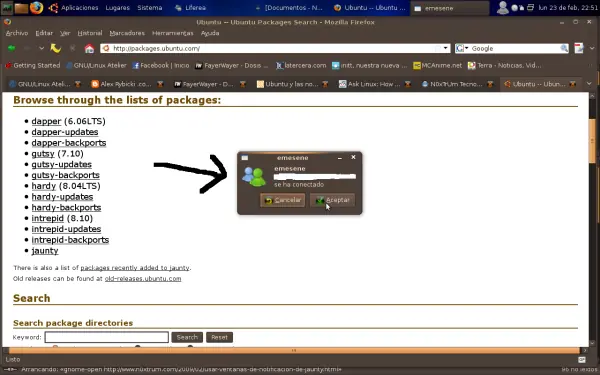This screenshot has width=600, height=375.
Task: Launch Firefox from the top panel icon
Action: (x=36, y=7)
